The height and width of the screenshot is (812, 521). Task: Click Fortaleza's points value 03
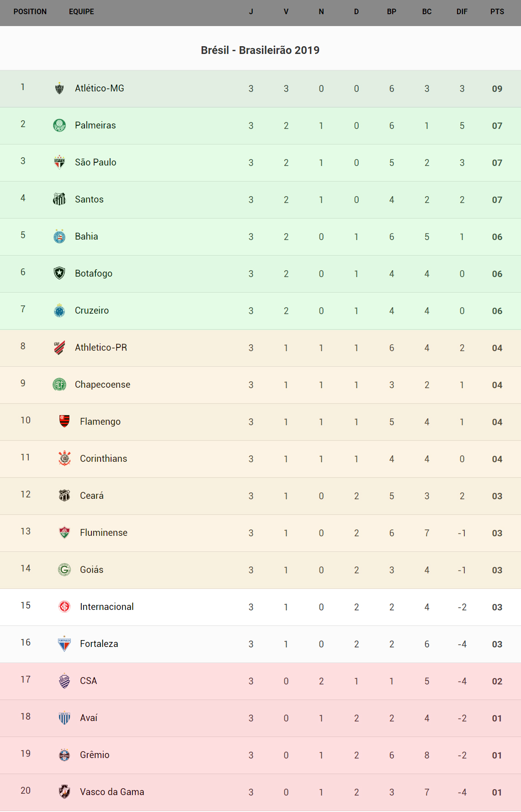[x=497, y=644]
